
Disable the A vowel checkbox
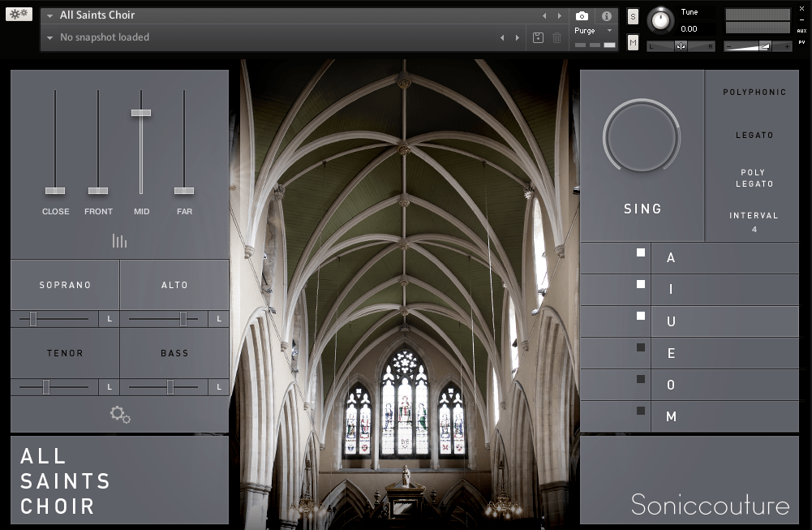pyautogui.click(x=641, y=253)
